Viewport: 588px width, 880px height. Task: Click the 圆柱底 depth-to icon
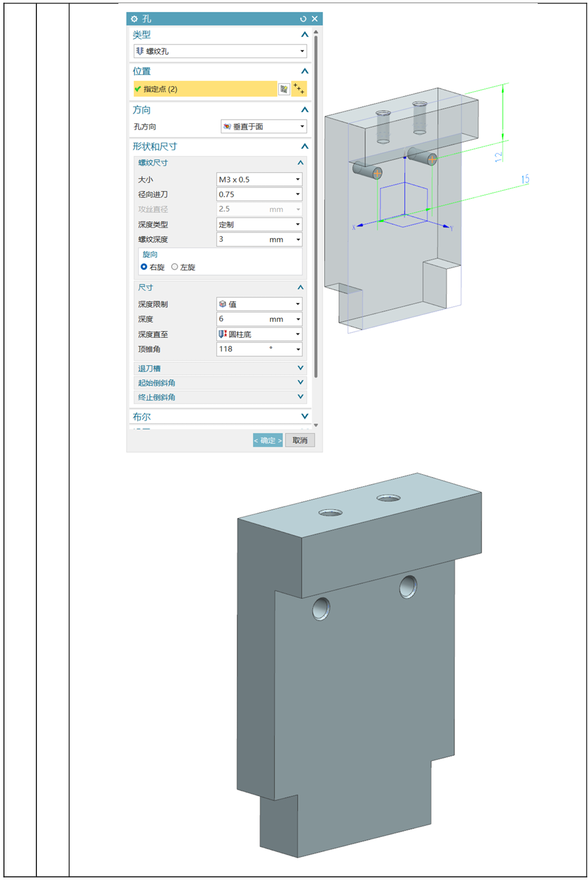pyautogui.click(x=223, y=334)
